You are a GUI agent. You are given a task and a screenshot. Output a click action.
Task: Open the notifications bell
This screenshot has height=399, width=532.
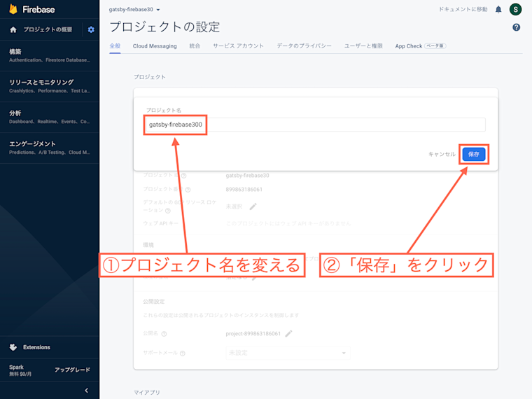pos(498,9)
